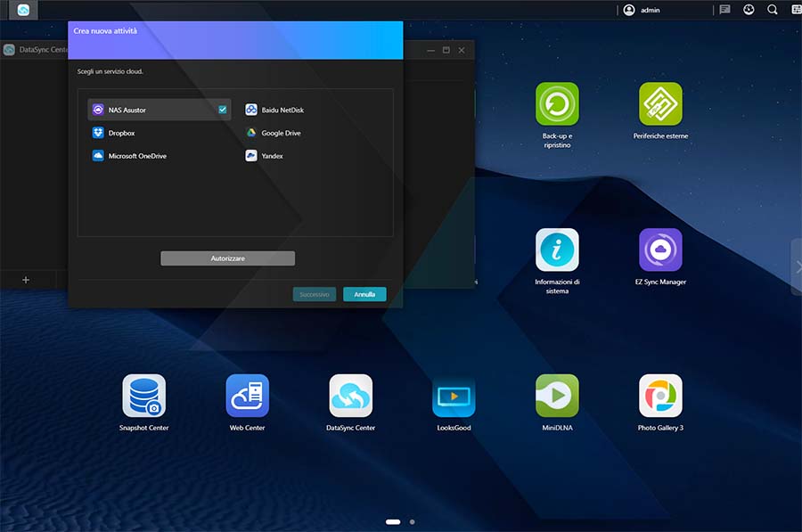Uncheck the NAS Asustor checkbox
The width and height of the screenshot is (802, 532).
223,110
